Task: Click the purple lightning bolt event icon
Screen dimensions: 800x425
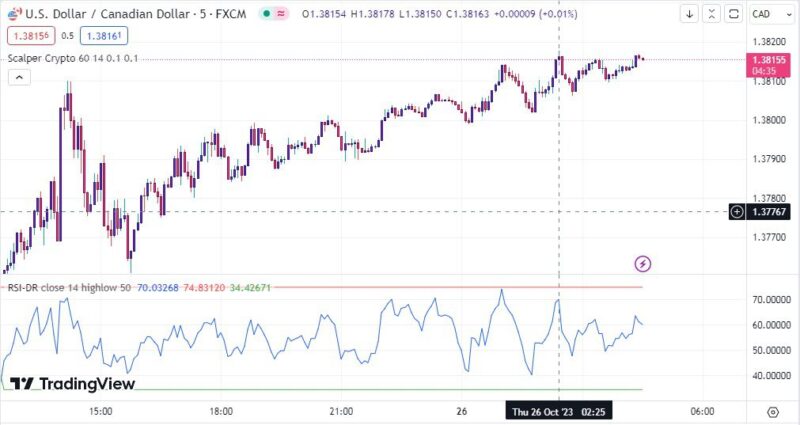Action: click(643, 264)
